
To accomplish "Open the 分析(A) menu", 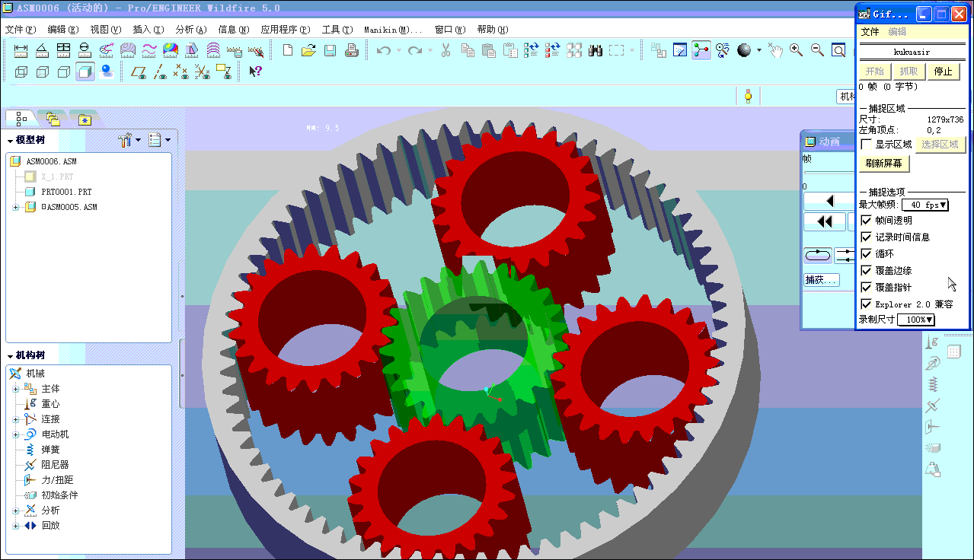I will 190,30.
